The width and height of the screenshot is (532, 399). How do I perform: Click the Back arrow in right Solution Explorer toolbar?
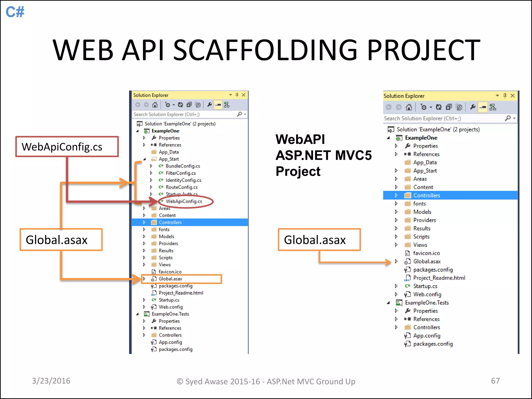(389, 107)
